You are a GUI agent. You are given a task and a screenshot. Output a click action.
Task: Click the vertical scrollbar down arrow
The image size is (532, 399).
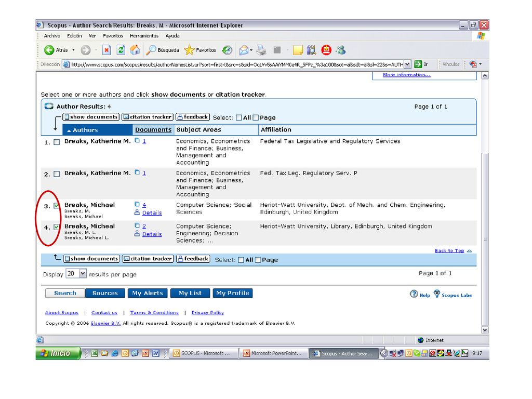(485, 329)
